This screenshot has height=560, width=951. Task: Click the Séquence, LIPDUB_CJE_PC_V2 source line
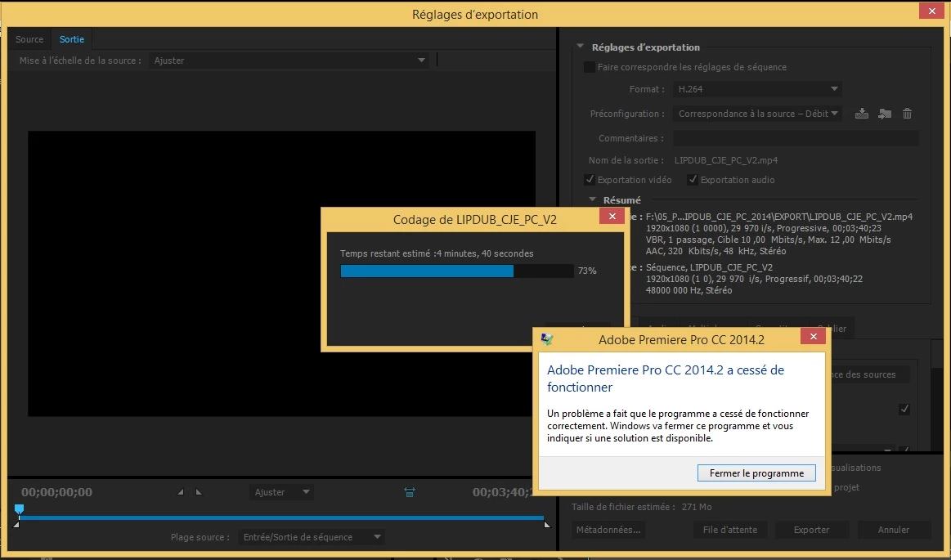(x=709, y=267)
